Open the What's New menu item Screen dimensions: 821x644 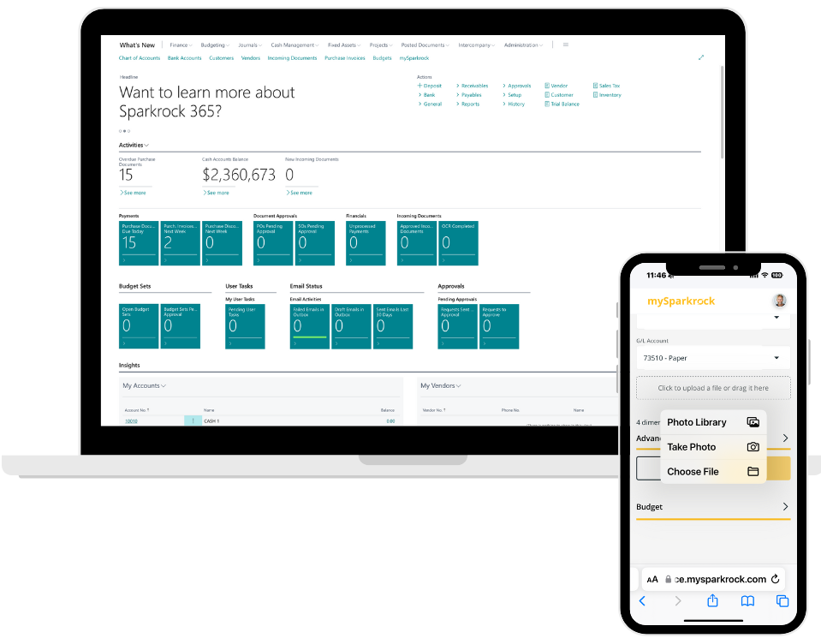(x=137, y=45)
